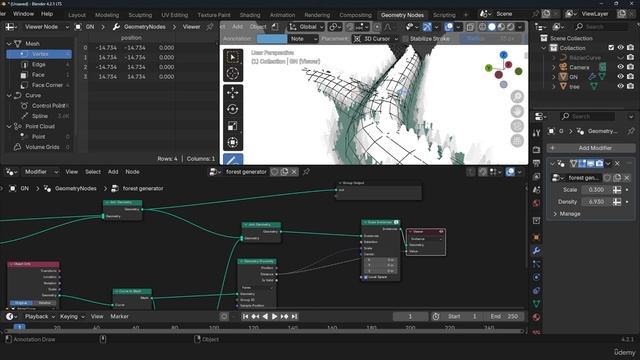Click the timeline End frame field 250
Screen dimensions: 640x360
504,316
